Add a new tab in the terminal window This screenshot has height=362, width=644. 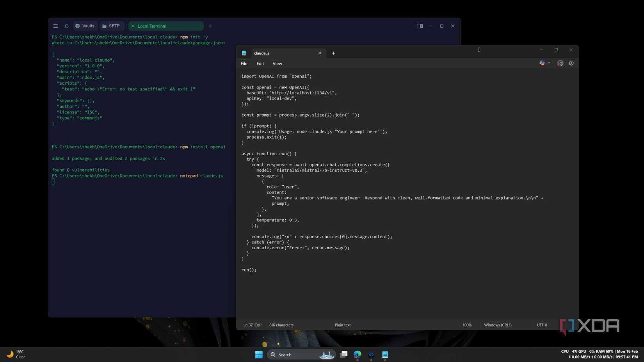210,26
